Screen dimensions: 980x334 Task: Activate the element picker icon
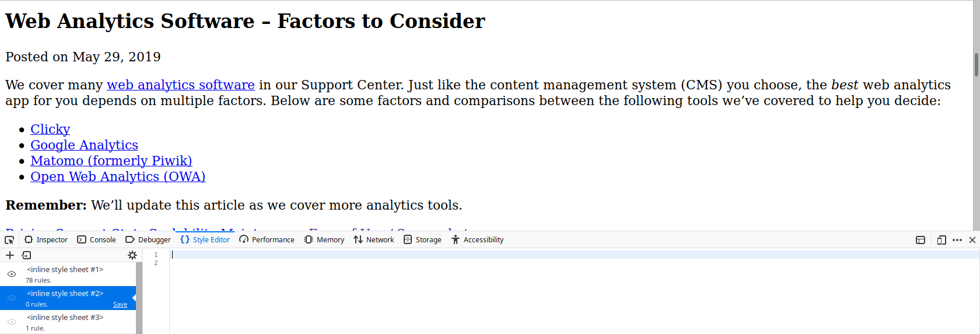(9, 240)
